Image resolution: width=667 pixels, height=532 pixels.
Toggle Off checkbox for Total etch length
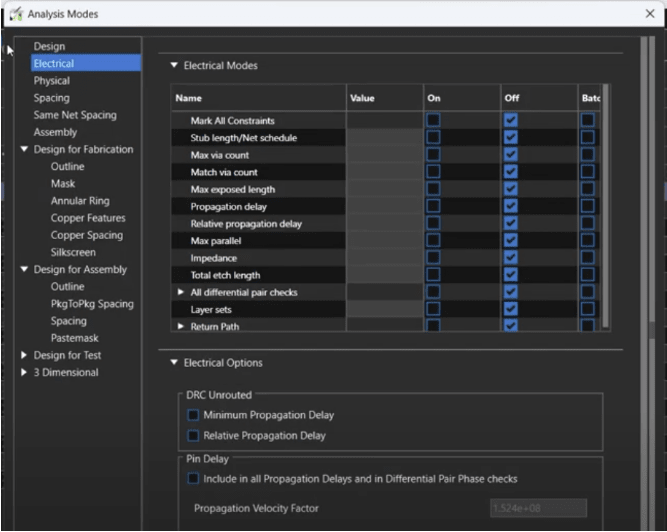click(510, 275)
